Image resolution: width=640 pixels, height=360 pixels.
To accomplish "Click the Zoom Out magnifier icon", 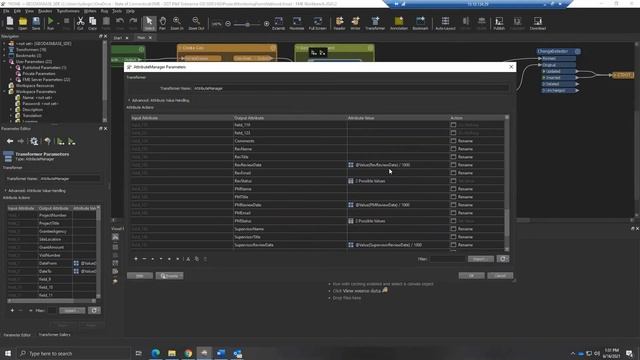I will click(196, 23).
